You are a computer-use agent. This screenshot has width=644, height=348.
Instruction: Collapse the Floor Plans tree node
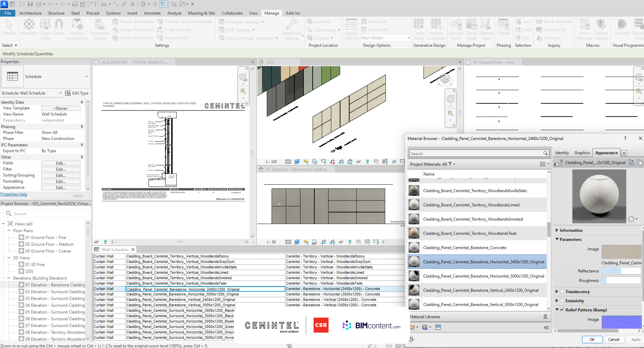[x=9, y=231]
